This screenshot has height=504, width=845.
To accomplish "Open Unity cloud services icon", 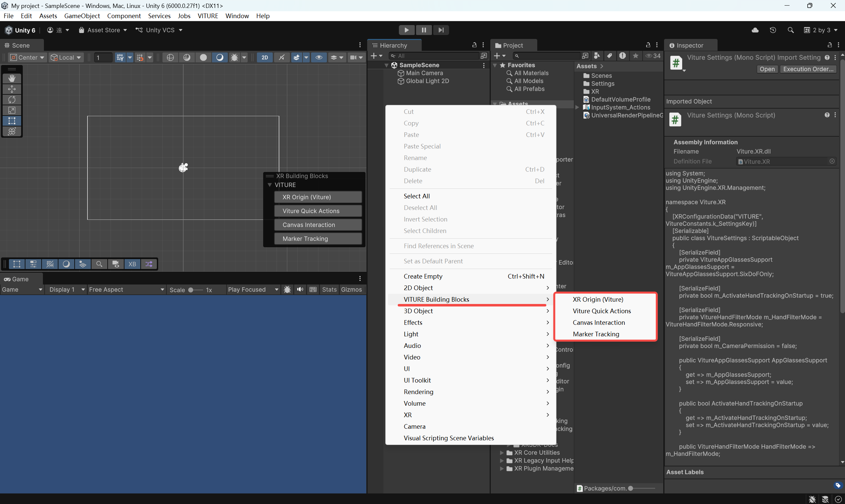I will (x=755, y=30).
